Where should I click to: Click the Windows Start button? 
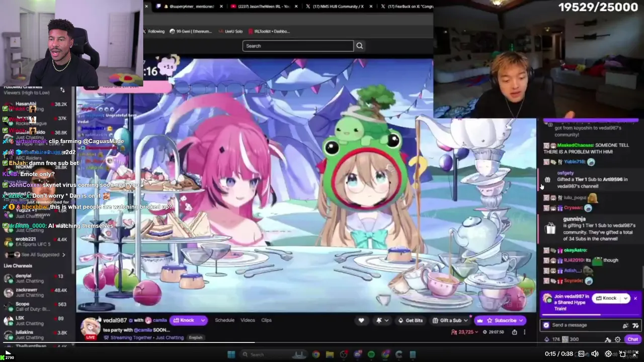(231, 354)
